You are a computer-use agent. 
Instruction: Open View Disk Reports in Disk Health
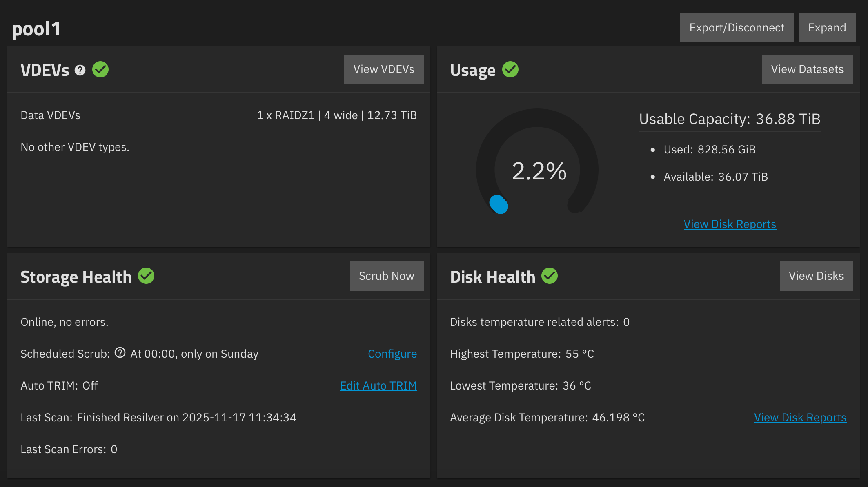point(800,417)
